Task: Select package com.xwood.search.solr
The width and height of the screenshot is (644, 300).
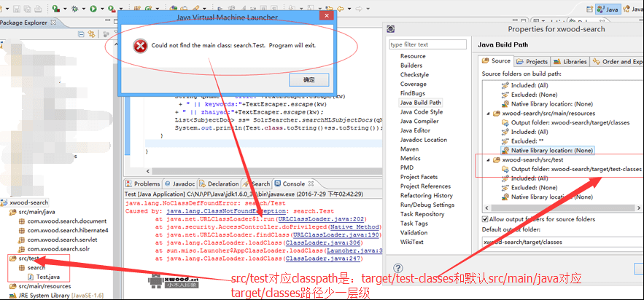Action: tap(54, 249)
